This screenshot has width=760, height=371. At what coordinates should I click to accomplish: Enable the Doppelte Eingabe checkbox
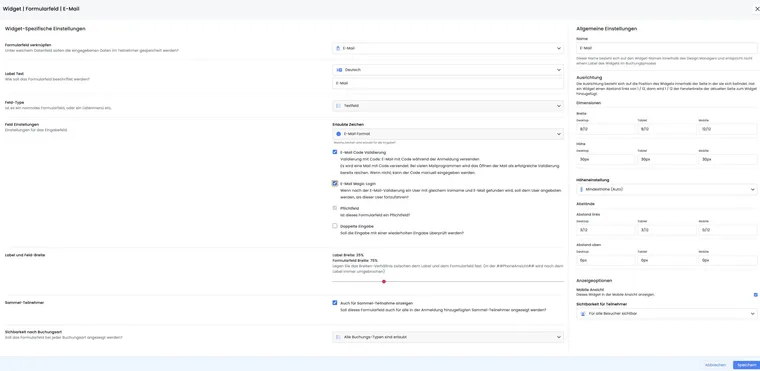pos(334,226)
